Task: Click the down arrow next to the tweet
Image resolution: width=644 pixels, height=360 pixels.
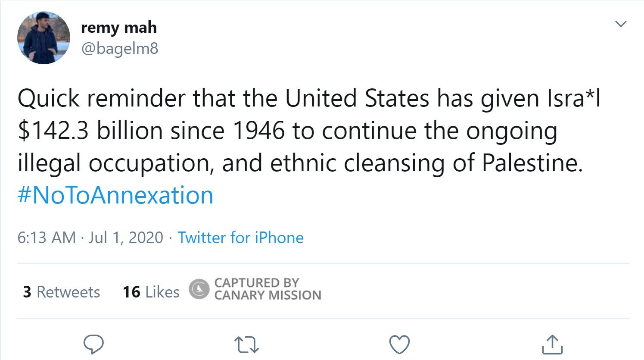Action: [620, 24]
